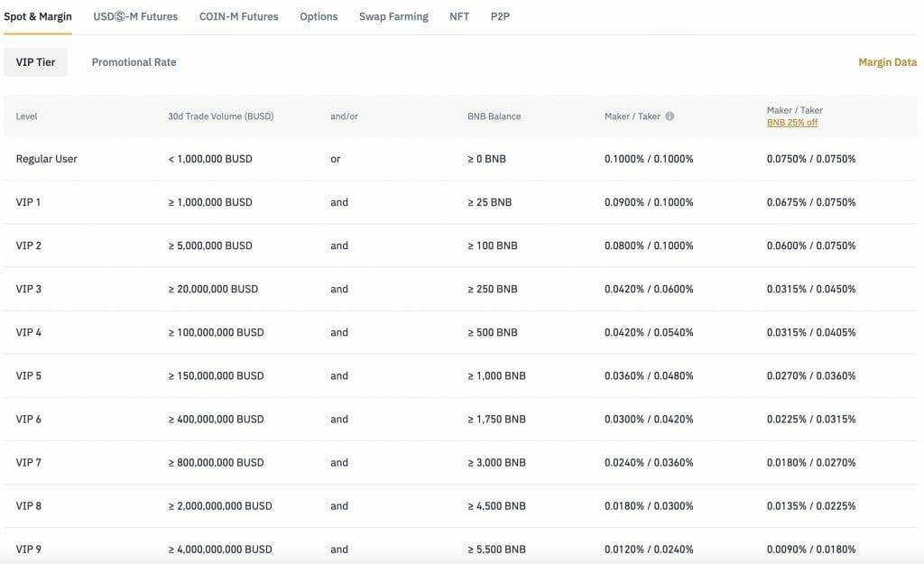This screenshot has width=924, height=564.
Task: Click the 0.0420% / 0.0600% fee cell
Action: (x=649, y=289)
